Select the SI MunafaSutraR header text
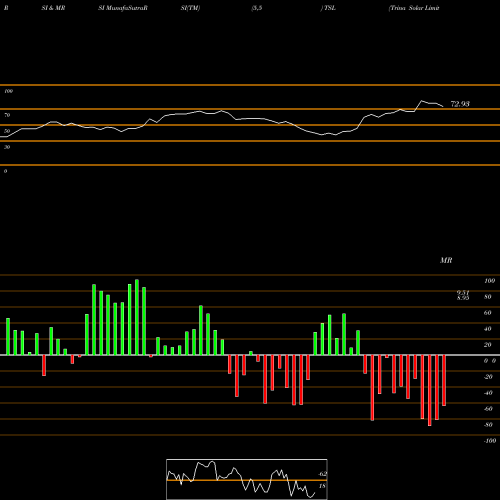 (x=123, y=8)
